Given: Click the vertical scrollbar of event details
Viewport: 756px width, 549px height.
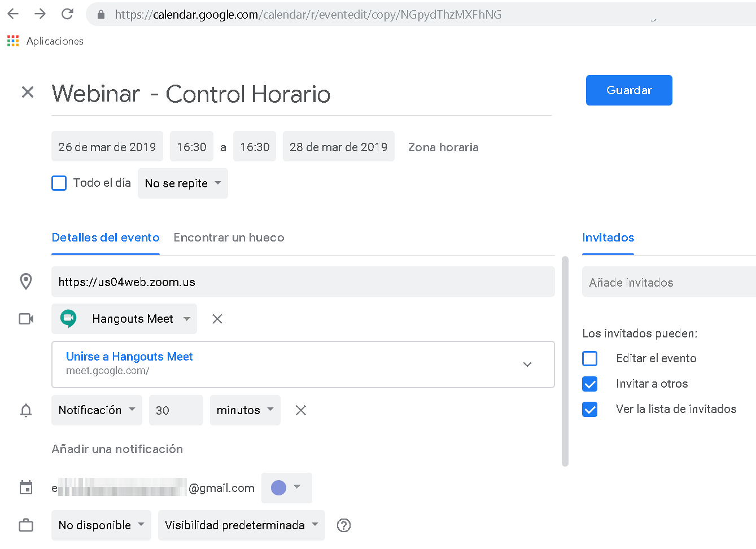Looking at the screenshot, I should [x=565, y=361].
